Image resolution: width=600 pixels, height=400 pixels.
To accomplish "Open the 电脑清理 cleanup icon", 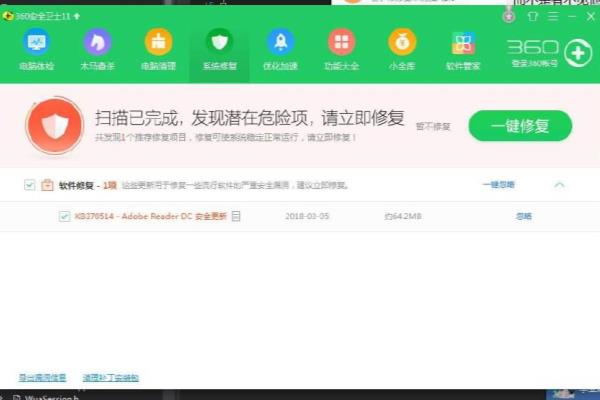I will pyautogui.click(x=158, y=42).
